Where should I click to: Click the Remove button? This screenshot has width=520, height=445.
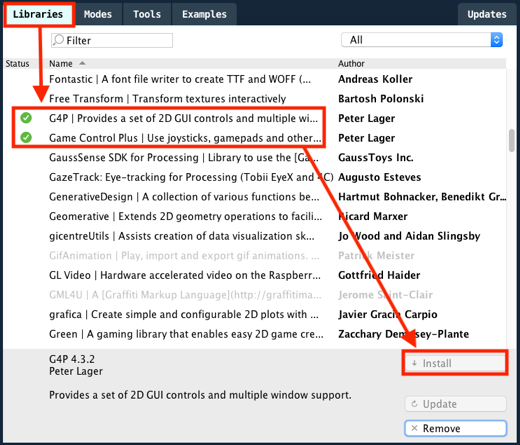455,428
